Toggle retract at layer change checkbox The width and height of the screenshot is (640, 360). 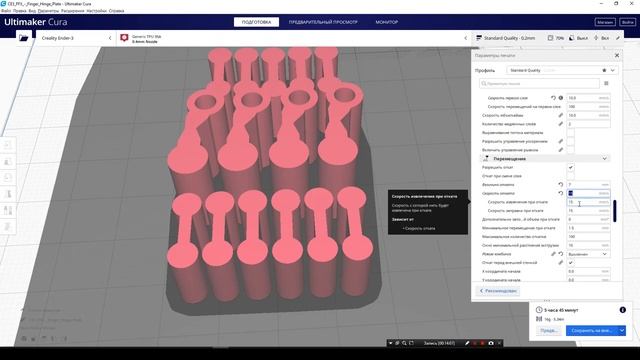(571, 176)
